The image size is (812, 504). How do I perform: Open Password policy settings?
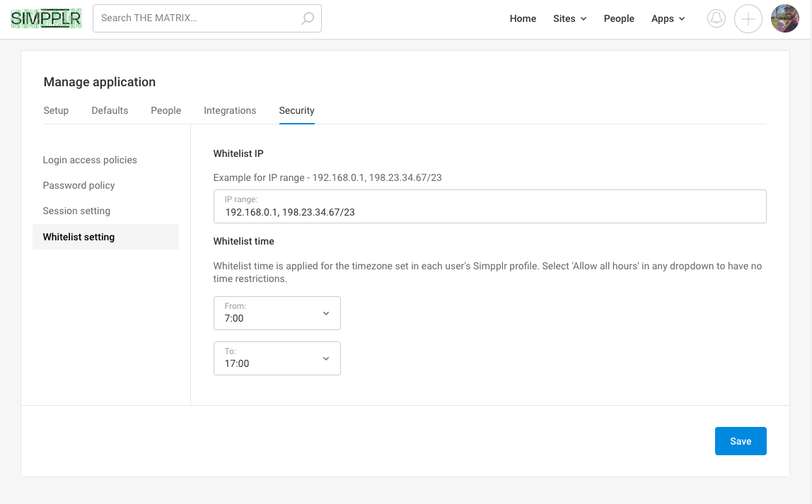pos(79,185)
